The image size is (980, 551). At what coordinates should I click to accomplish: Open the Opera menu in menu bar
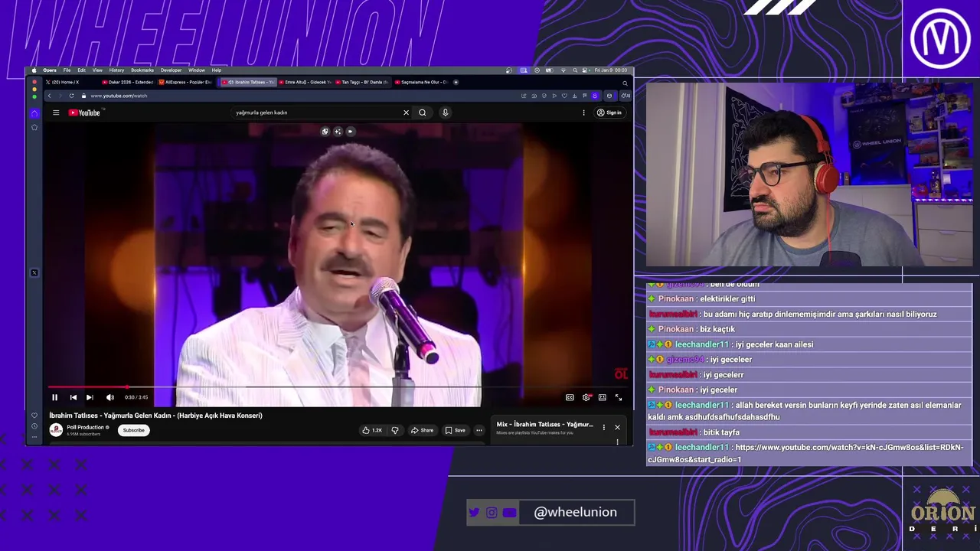click(x=49, y=70)
